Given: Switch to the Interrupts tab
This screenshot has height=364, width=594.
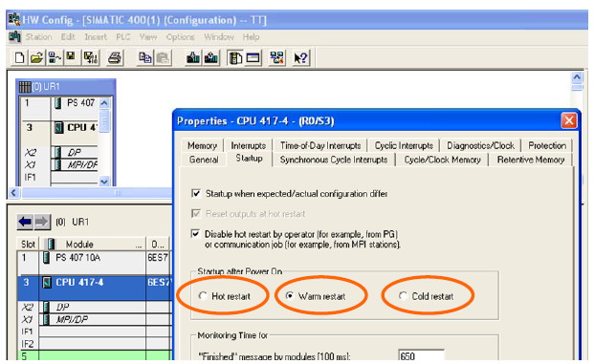Looking at the screenshot, I should 249,145.
